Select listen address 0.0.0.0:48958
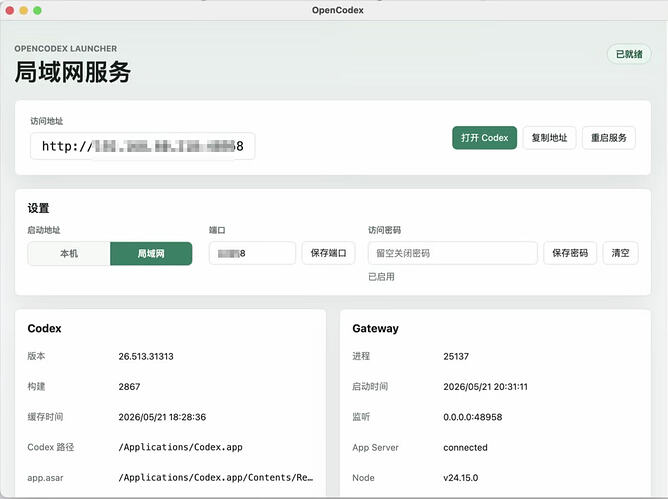This screenshot has height=499, width=668. pos(473,417)
